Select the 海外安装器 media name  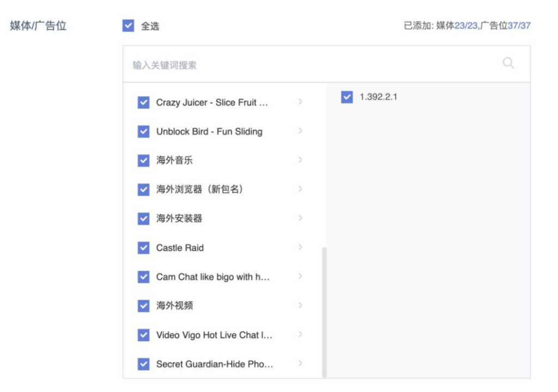click(x=179, y=219)
